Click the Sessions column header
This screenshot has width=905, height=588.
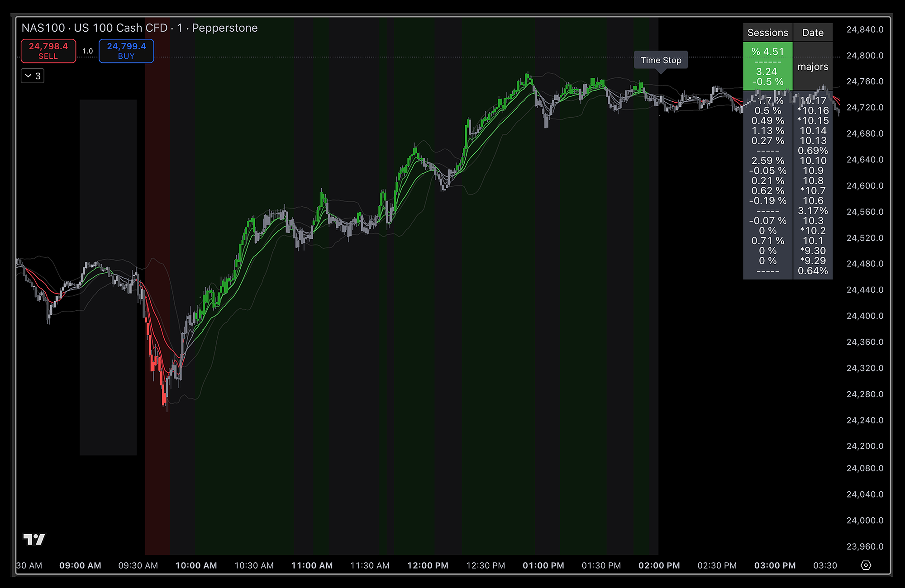768,32
